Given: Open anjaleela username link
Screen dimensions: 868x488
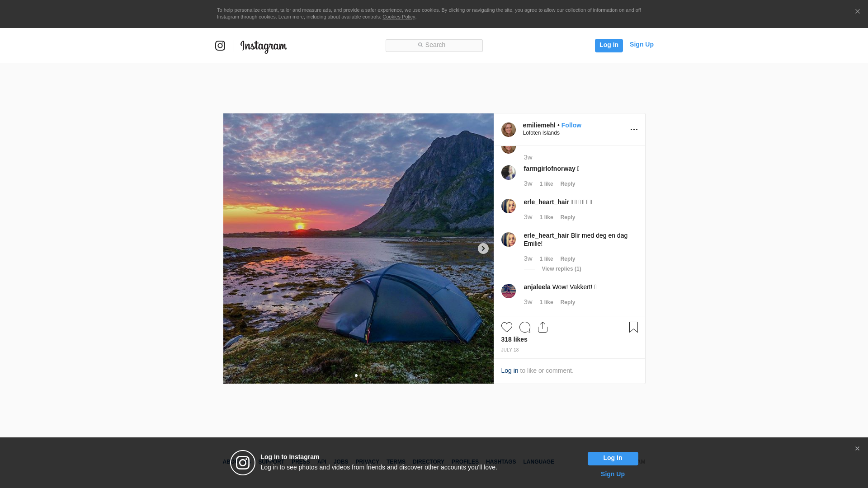Looking at the screenshot, I should tap(537, 287).
